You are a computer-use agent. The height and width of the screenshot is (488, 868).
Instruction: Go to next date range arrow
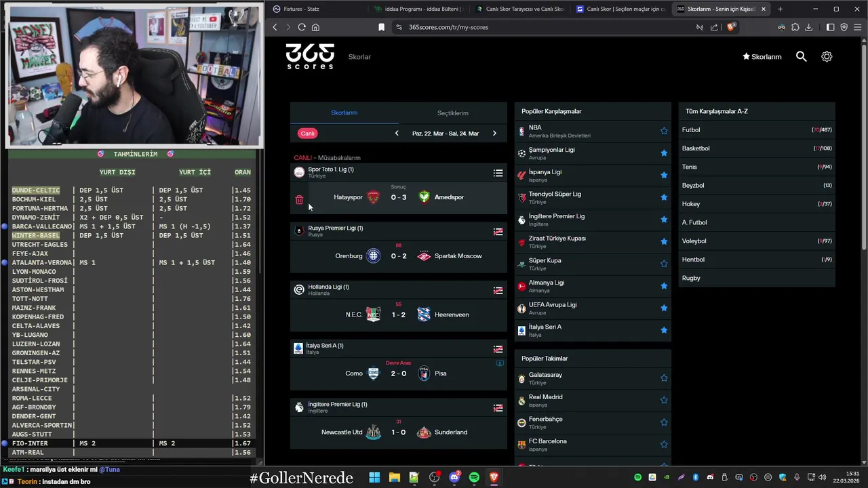494,134
